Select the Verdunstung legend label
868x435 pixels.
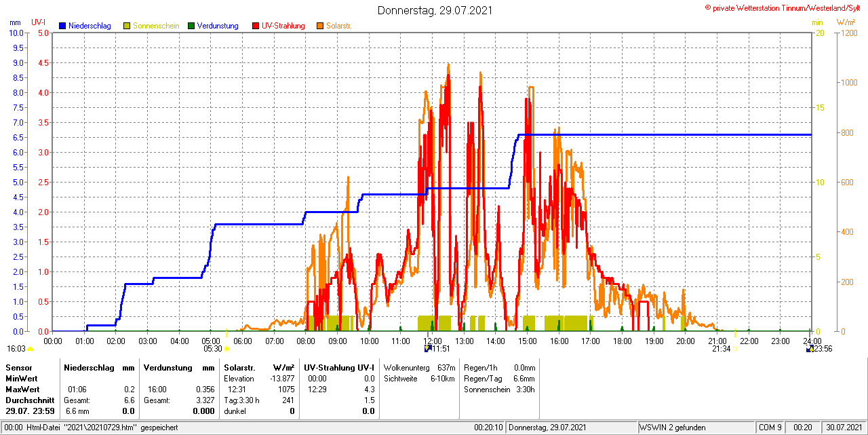[x=218, y=26]
